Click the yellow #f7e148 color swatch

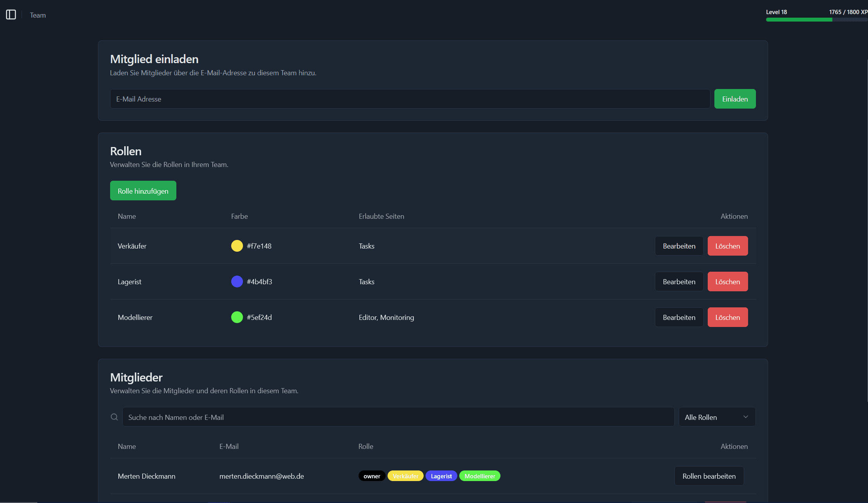pos(237,246)
